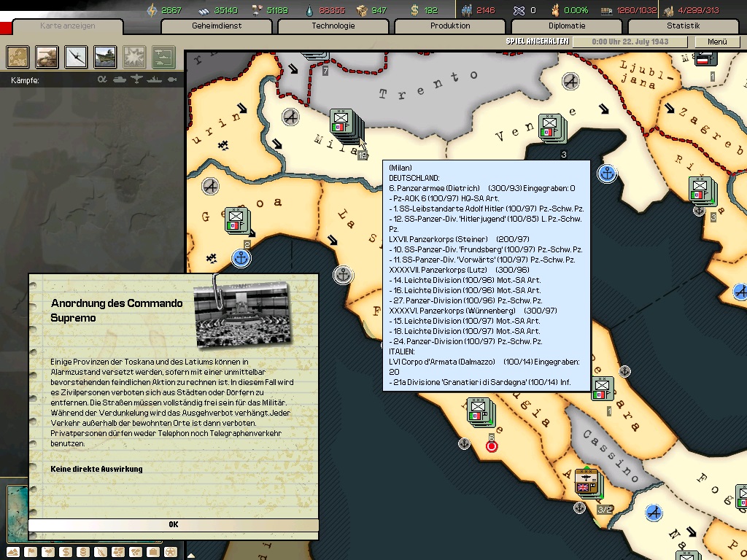This screenshot has width=747, height=560.
Task: Switch to the Technologie tab
Action: tap(333, 26)
